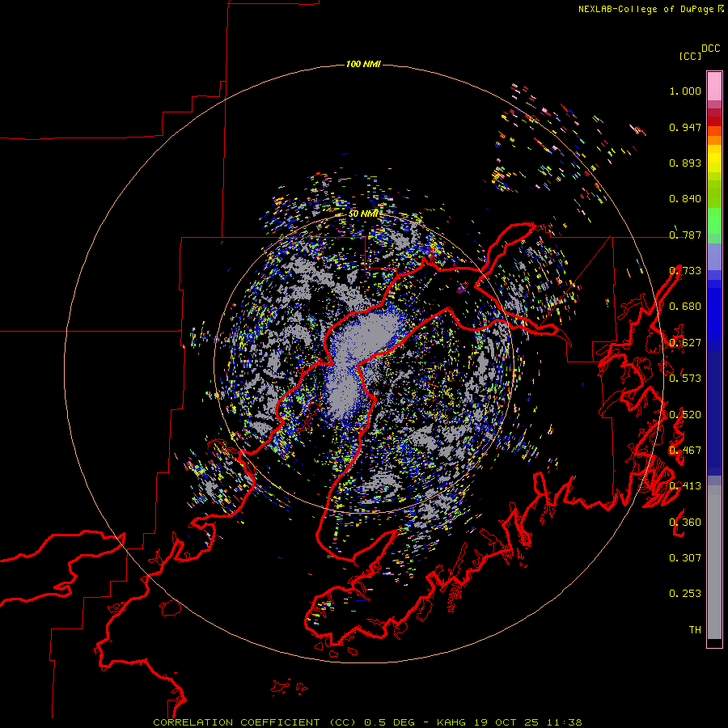Click the TH threshold label
Viewport: 728px width, 728px height.
point(695,630)
